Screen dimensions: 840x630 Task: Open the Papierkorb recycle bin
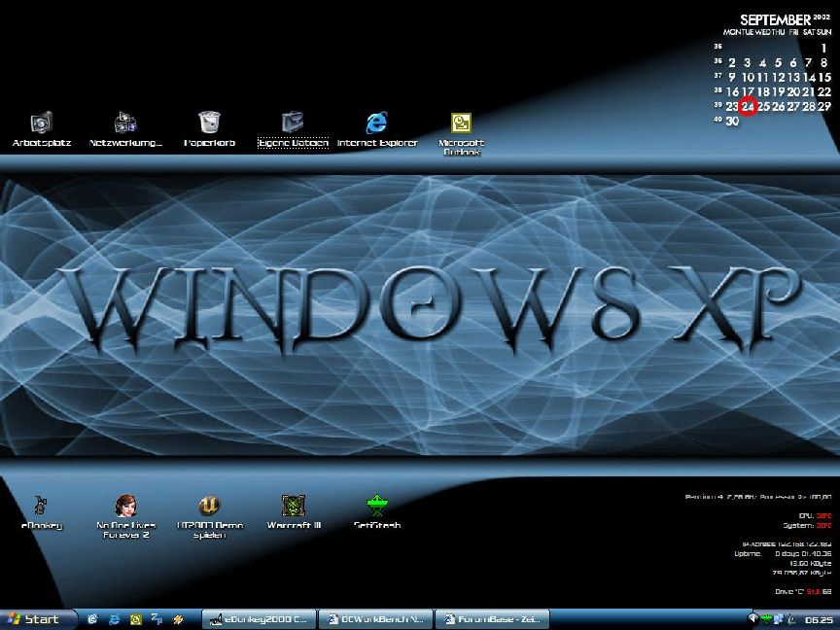pos(209,129)
